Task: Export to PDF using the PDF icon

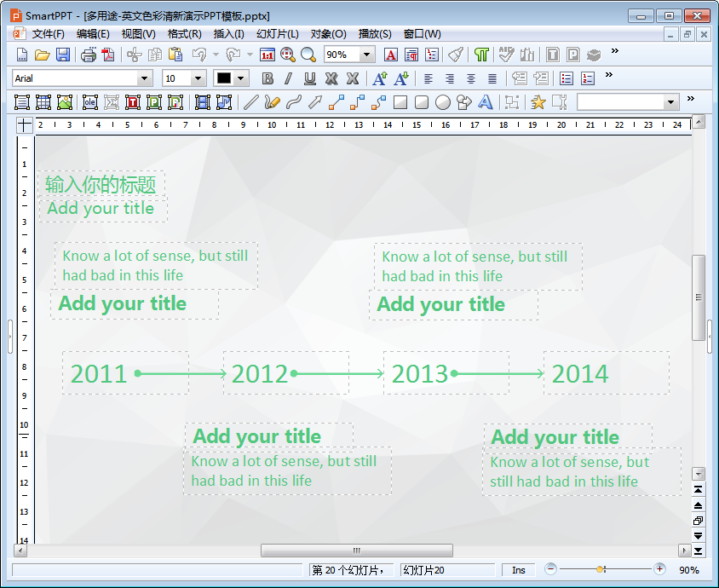Action: coord(108,55)
